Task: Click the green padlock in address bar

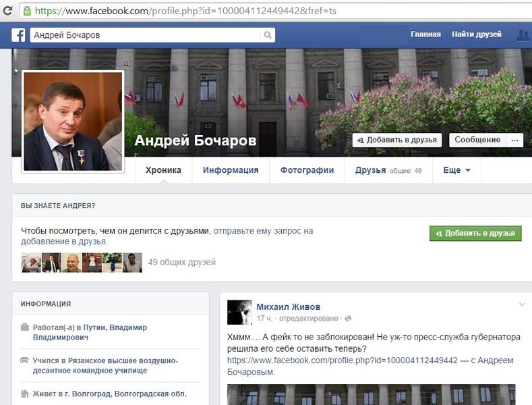Action: coord(27,11)
